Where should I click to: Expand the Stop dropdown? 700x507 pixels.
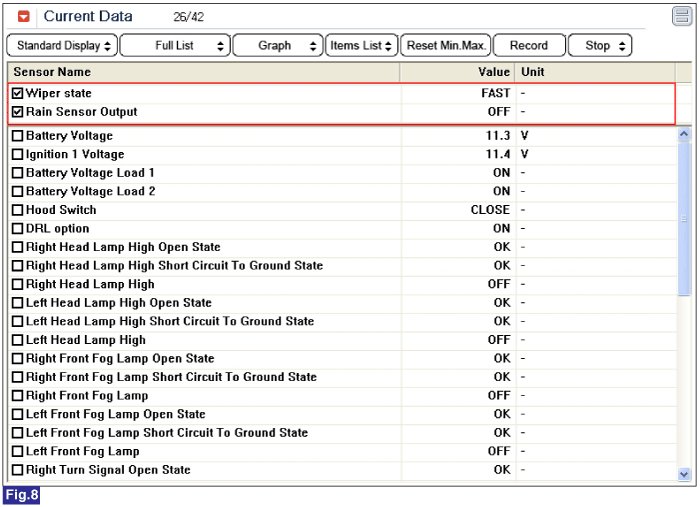(600, 46)
